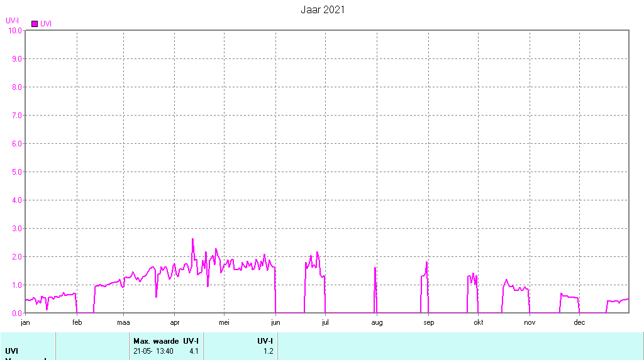The image size is (644, 360).
Task: Click the 1.0 y-axis label
Action: (x=17, y=285)
